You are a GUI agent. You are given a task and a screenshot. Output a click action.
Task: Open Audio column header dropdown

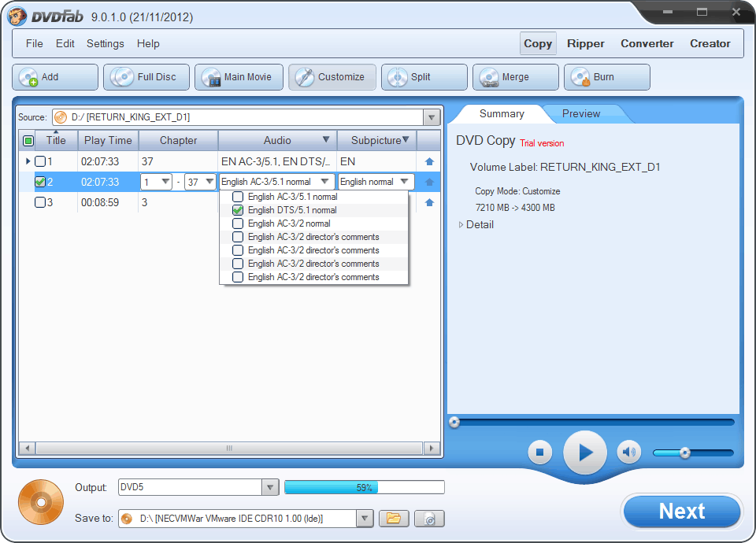[326, 140]
